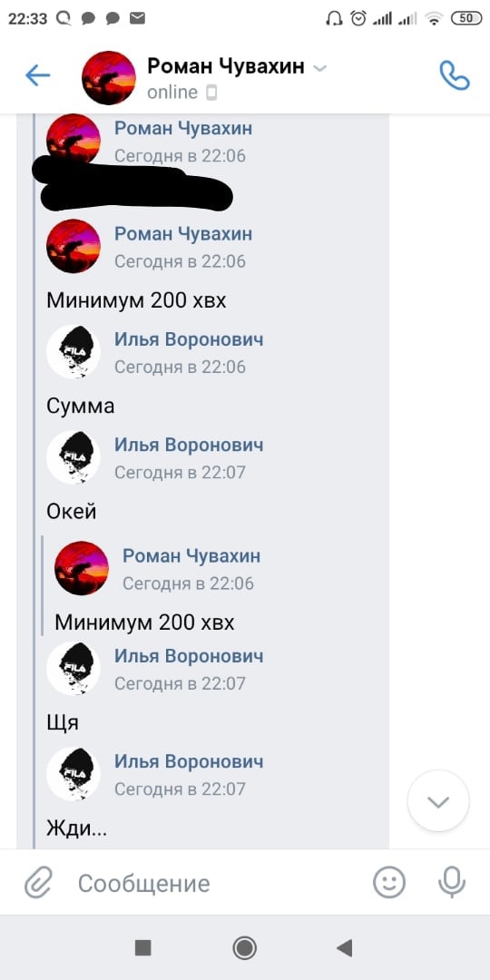Tap the Android recent apps square
The width and height of the screenshot is (490, 980).
pyautogui.click(x=143, y=947)
